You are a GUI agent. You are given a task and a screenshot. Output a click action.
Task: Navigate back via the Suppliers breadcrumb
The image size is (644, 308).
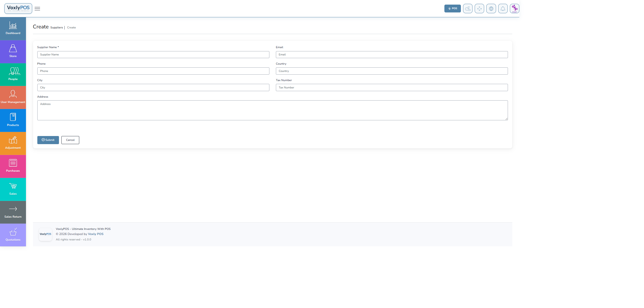tap(57, 27)
